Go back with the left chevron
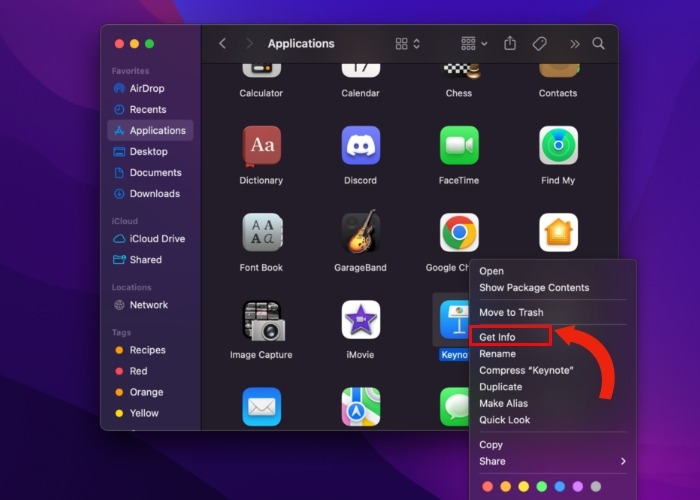 click(x=222, y=43)
